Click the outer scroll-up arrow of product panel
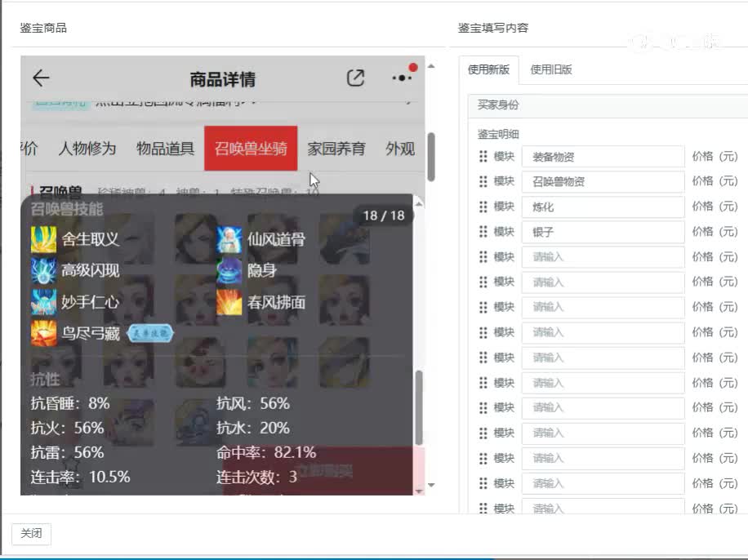 [431, 66]
